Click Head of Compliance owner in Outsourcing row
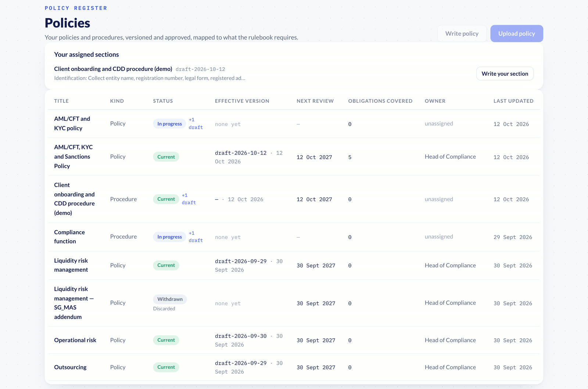 click(x=450, y=367)
